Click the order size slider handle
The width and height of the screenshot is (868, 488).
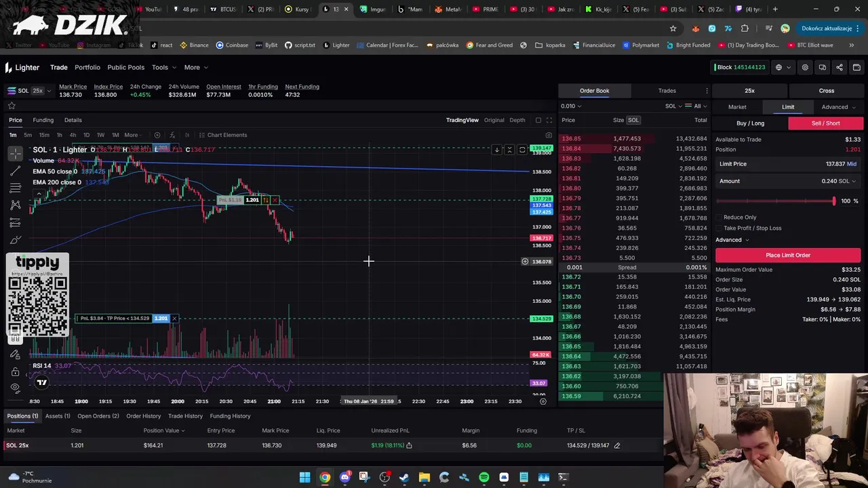pyautogui.click(x=834, y=201)
